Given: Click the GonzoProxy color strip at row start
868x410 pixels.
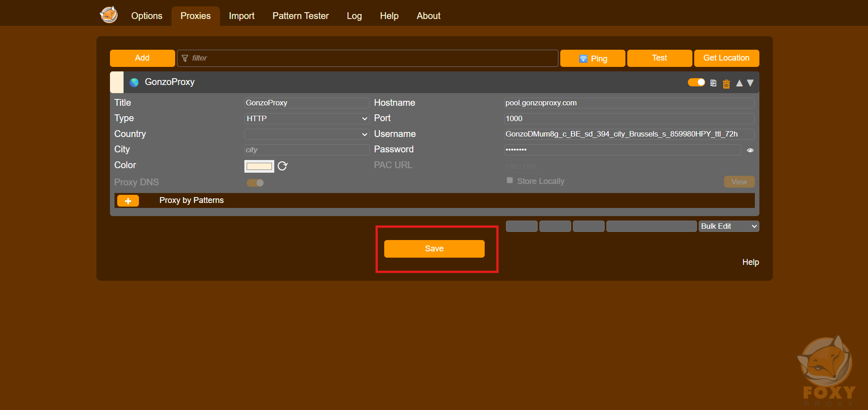Looking at the screenshot, I should (x=117, y=82).
